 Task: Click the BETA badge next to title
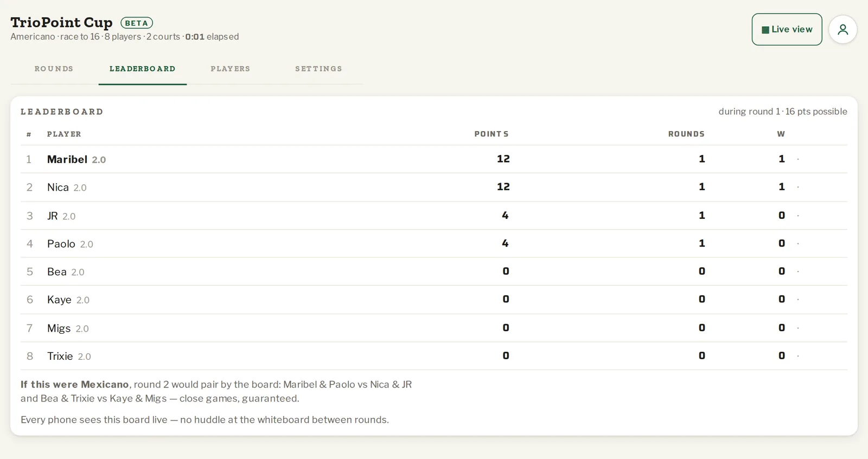[137, 23]
